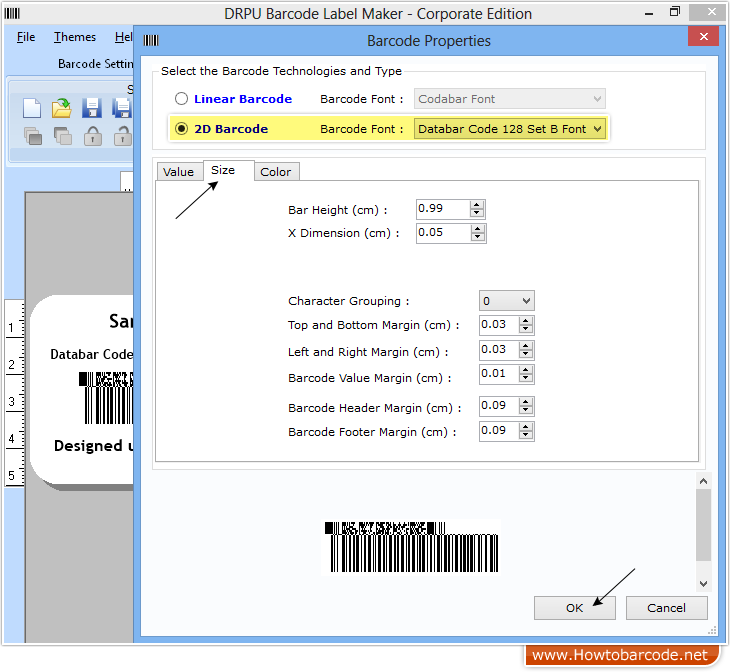Decrease Barcode Value Margin value
The height and width of the screenshot is (672, 730).
pyautogui.click(x=526, y=378)
